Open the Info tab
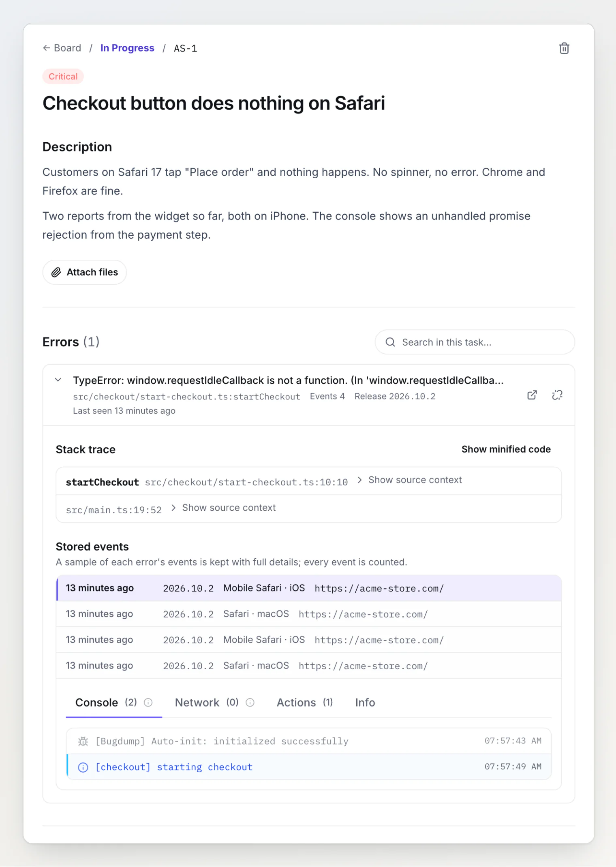 (365, 703)
